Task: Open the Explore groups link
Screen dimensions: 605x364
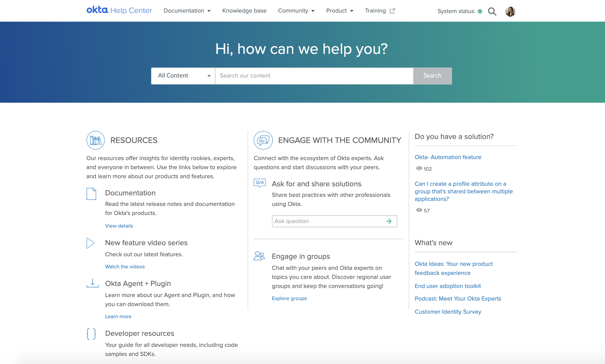Action: coord(289,298)
